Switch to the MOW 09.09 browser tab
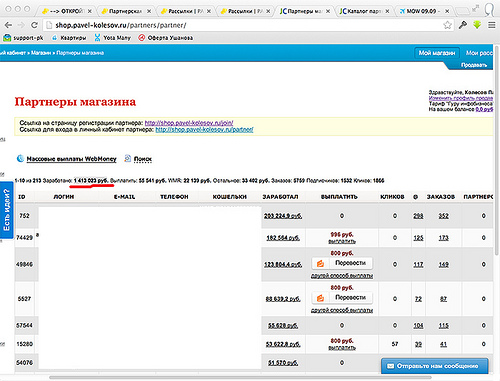The width and height of the screenshot is (500, 381). [423, 11]
